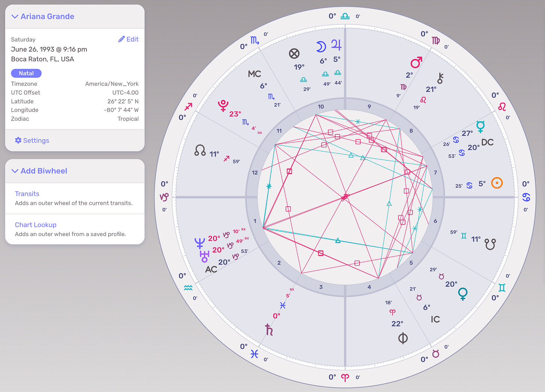Select the Pluto glyph at 23° Scorpio
This screenshot has width=545, height=392.
coord(223,106)
